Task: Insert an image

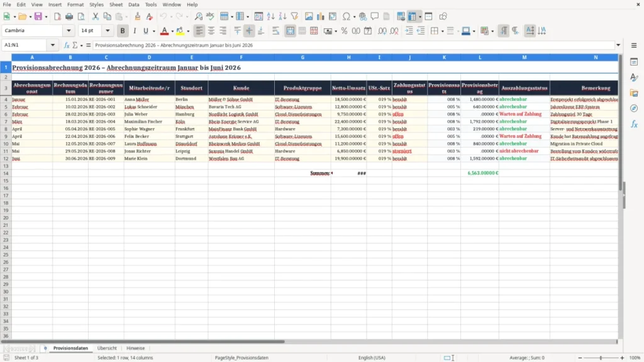Action: (309, 16)
